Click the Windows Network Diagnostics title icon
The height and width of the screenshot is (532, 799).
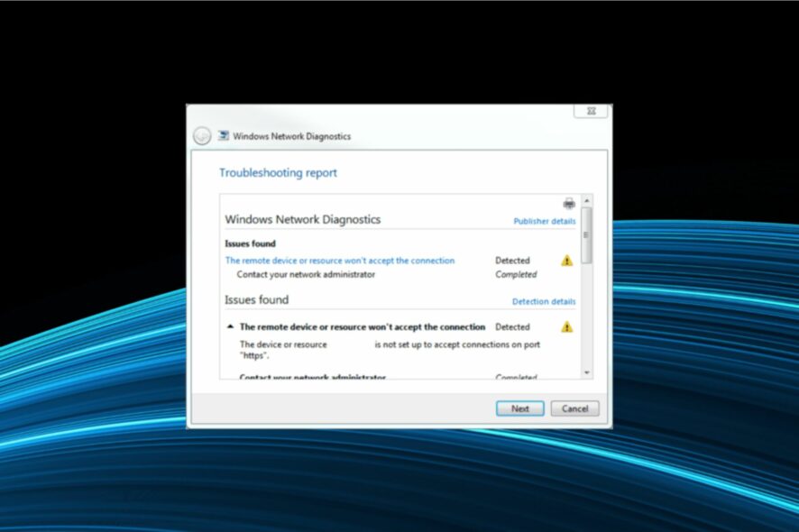[223, 135]
